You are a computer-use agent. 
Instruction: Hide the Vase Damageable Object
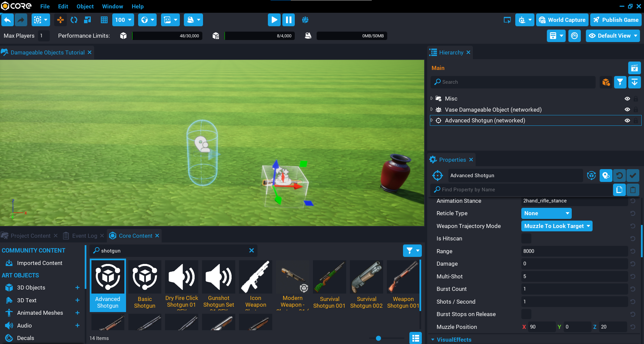627,110
